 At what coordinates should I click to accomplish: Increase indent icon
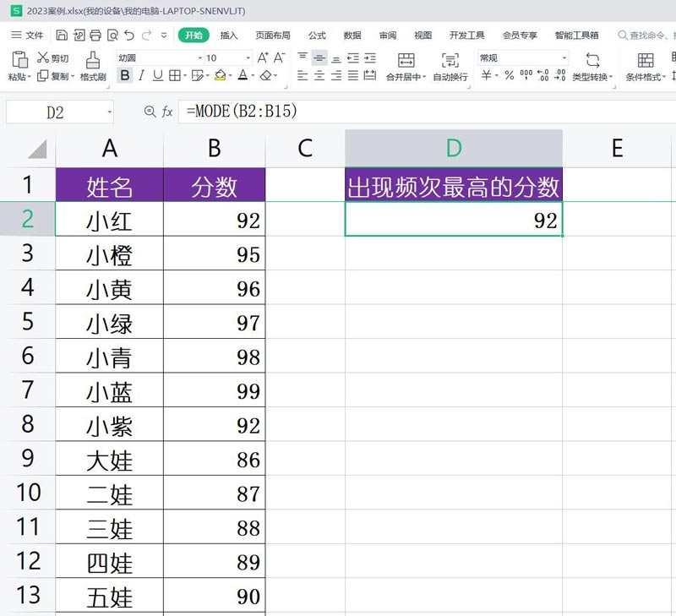(370, 57)
